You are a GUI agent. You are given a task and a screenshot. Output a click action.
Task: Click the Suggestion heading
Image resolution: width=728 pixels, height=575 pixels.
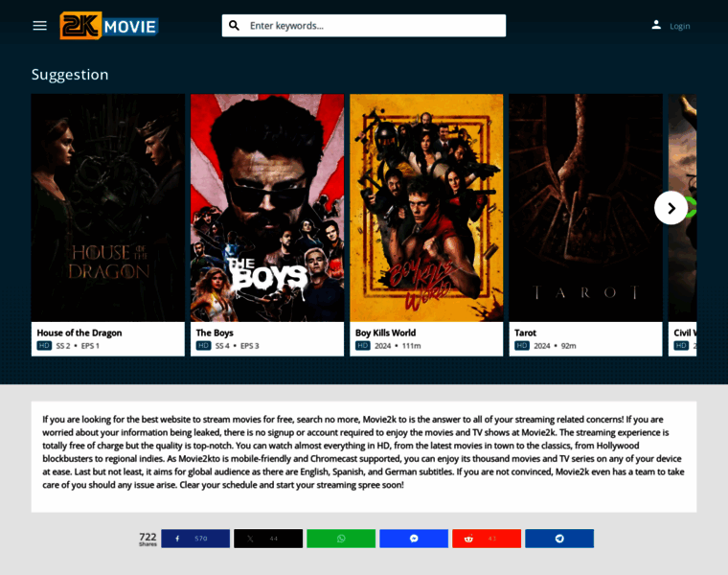click(x=70, y=75)
